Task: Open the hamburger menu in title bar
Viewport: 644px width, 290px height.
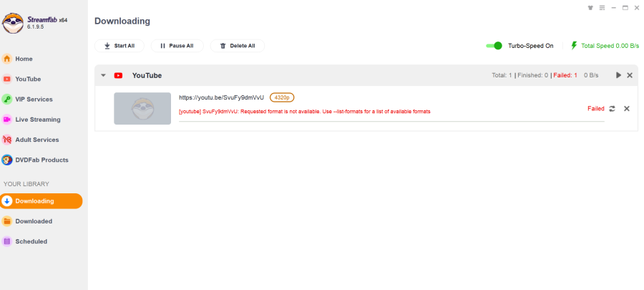Action: 602,8
